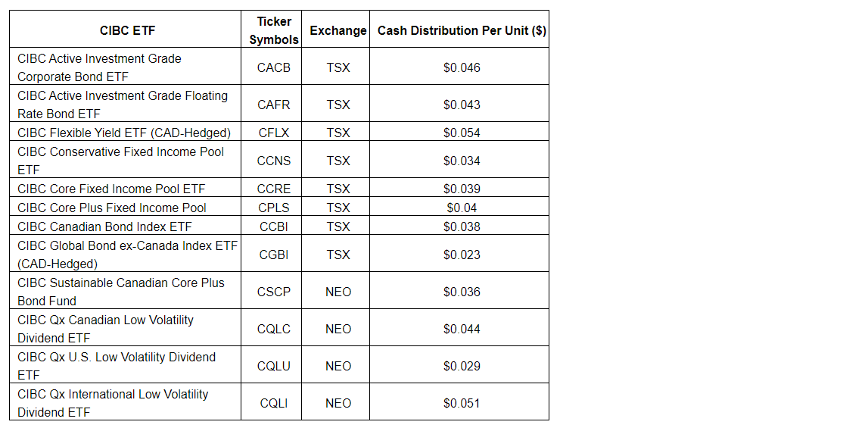Select the CACB ticker cell
The width and height of the screenshot is (868, 428).
click(273, 67)
